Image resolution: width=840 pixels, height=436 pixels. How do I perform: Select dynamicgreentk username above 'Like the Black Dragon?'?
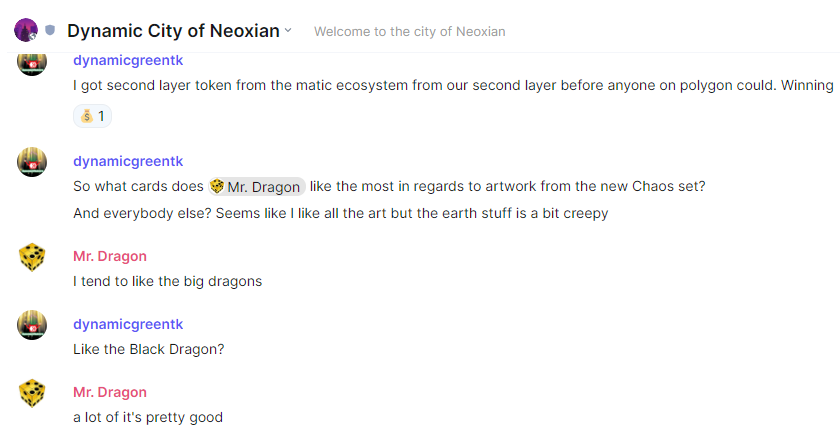point(128,324)
